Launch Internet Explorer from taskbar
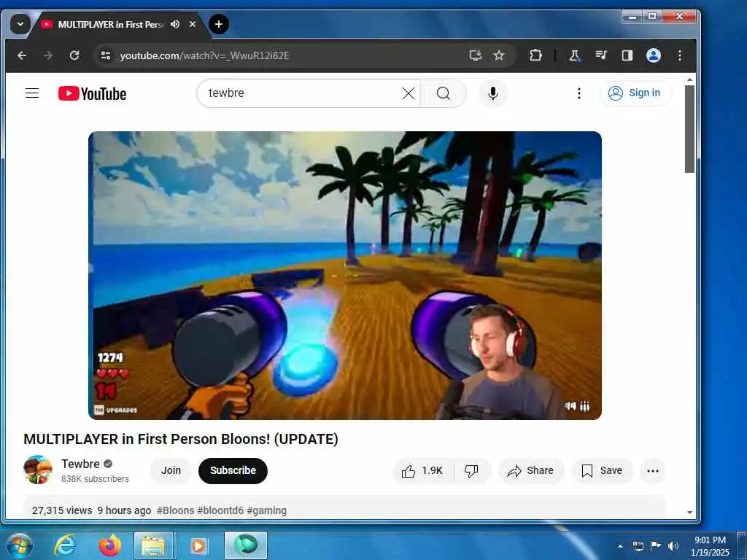747x560 pixels. pyautogui.click(x=65, y=545)
